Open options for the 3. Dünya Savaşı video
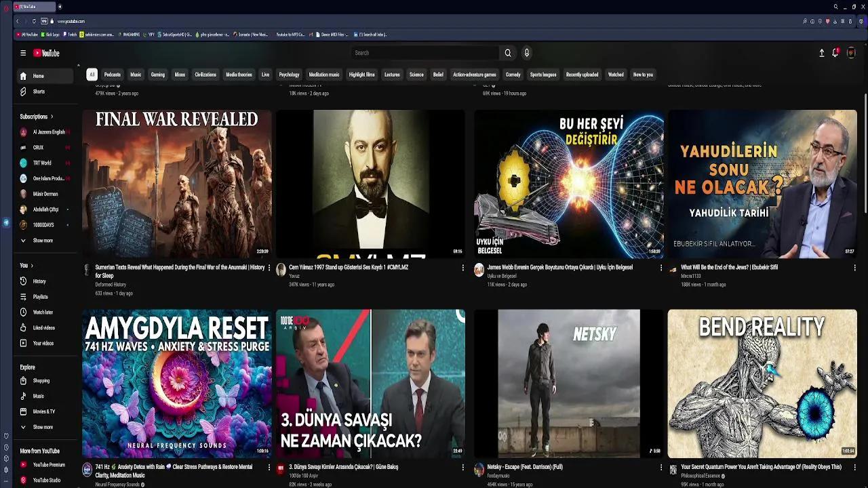Image resolution: width=868 pixels, height=488 pixels. coord(463,467)
